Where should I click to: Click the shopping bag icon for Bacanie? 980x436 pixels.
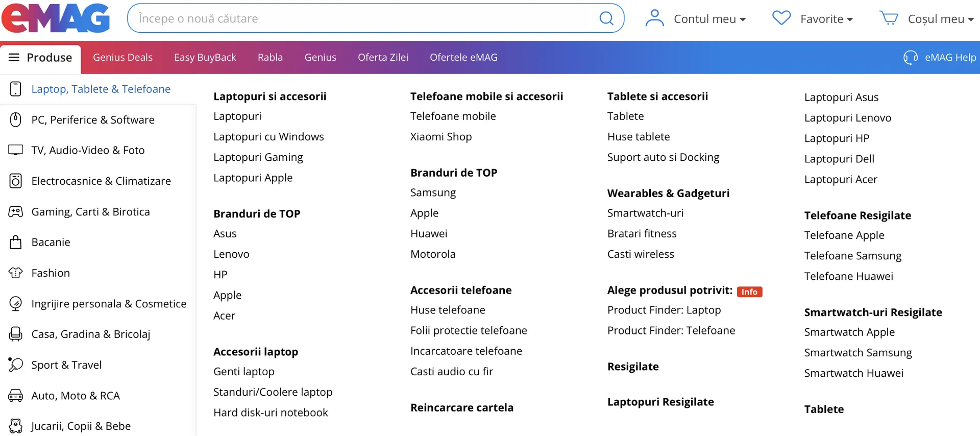pyautogui.click(x=16, y=242)
